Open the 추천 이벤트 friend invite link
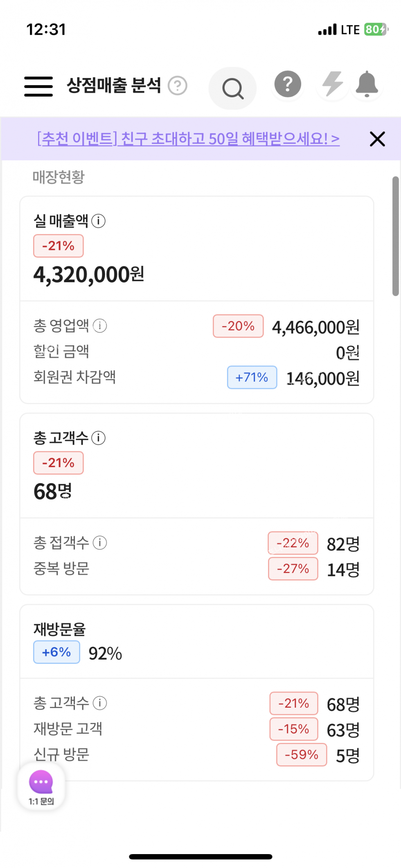This screenshot has width=401, height=868. 188,139
